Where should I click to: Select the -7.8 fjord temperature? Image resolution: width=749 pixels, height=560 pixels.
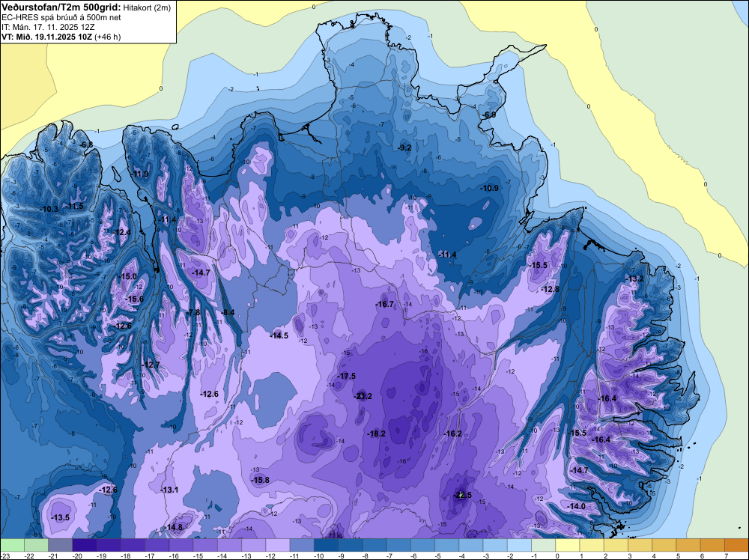coord(194,312)
